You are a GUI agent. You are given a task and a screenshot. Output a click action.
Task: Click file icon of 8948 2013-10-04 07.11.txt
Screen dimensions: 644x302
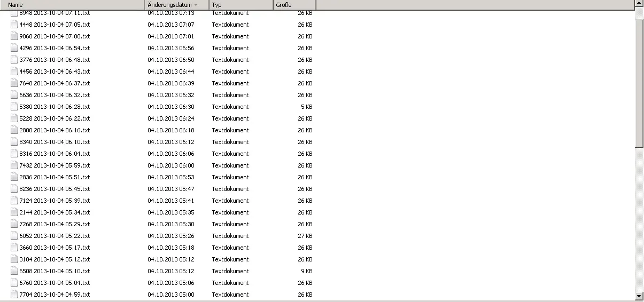coord(14,13)
